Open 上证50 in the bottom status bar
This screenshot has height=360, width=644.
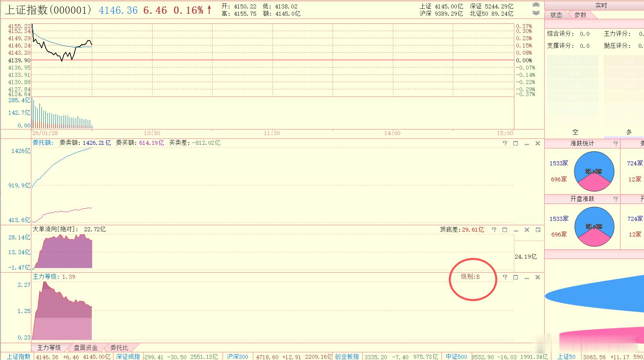pyautogui.click(x=566, y=356)
